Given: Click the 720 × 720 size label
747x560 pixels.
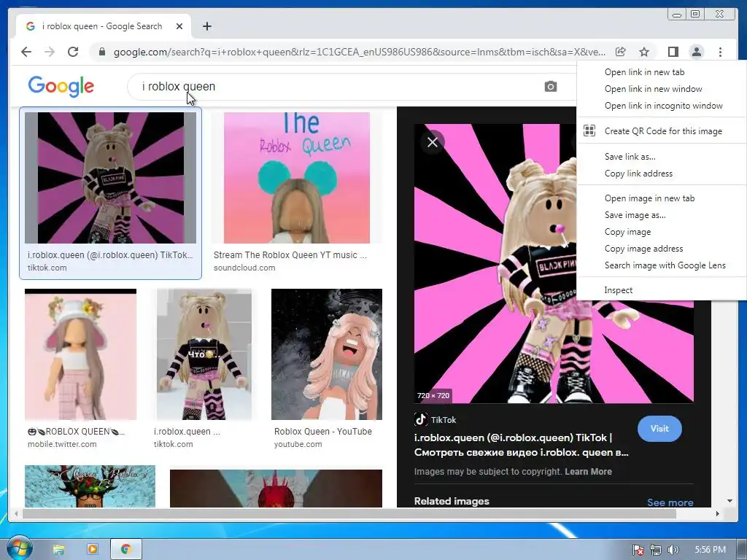Looking at the screenshot, I should pos(433,395).
